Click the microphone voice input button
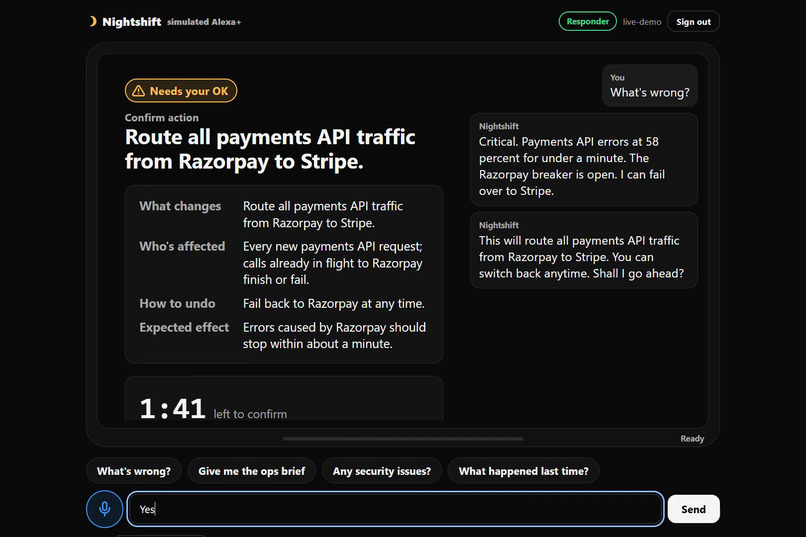 [x=104, y=509]
